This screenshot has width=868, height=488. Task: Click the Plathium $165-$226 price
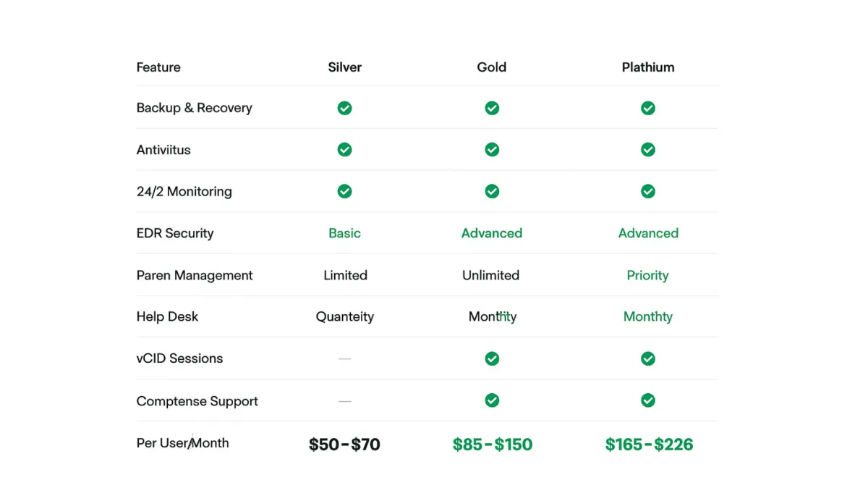click(x=649, y=445)
